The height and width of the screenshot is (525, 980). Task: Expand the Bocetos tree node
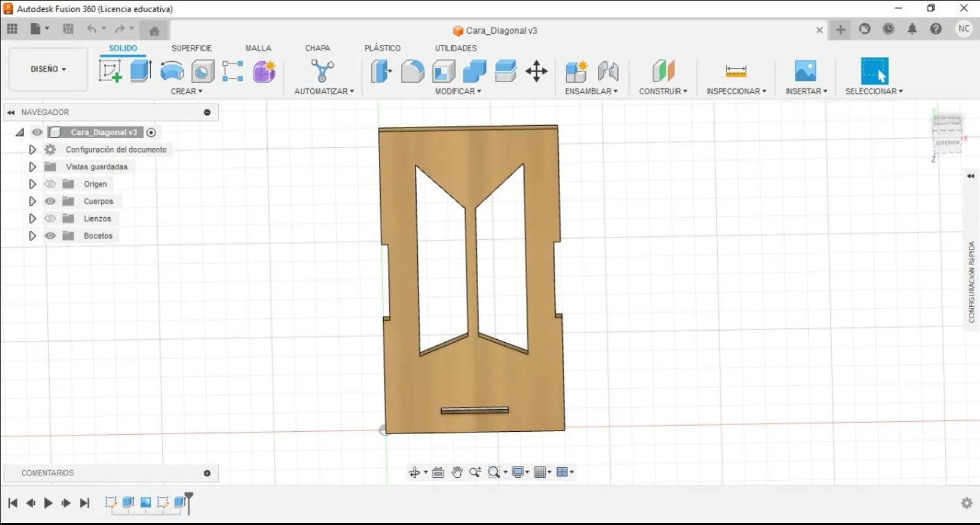tap(32, 236)
